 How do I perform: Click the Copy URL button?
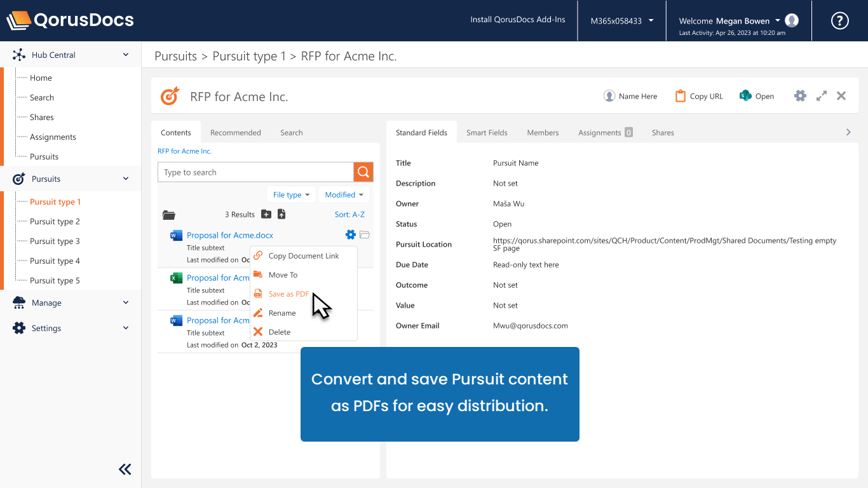(x=699, y=96)
